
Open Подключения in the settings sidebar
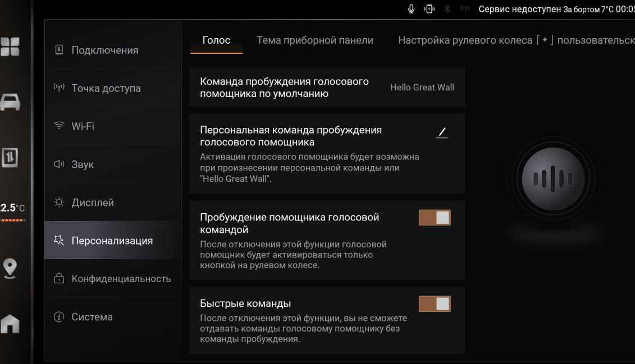click(104, 50)
